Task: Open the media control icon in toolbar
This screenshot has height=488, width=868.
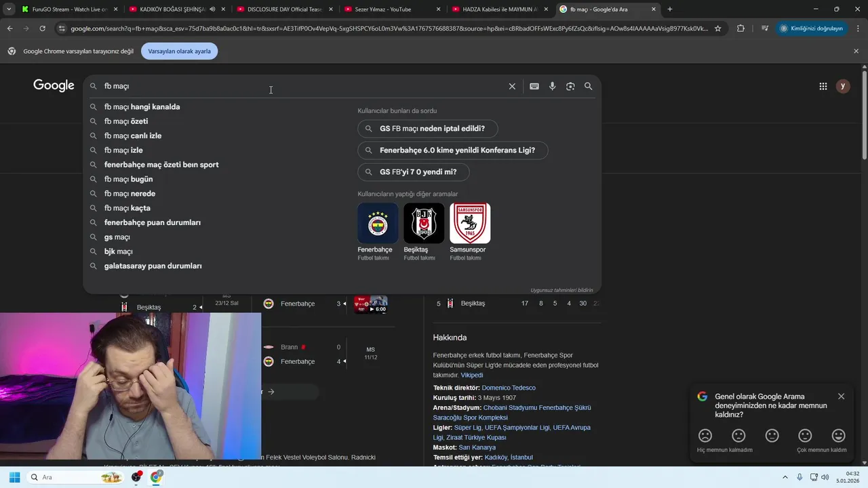Action: tap(765, 28)
